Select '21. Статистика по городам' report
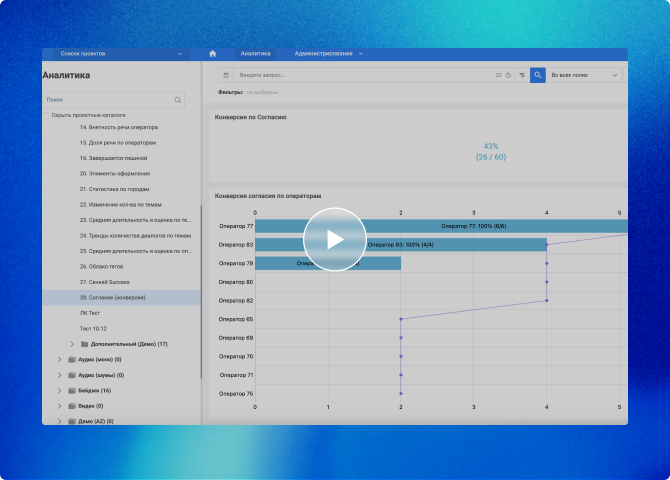The image size is (670, 480). (115, 189)
